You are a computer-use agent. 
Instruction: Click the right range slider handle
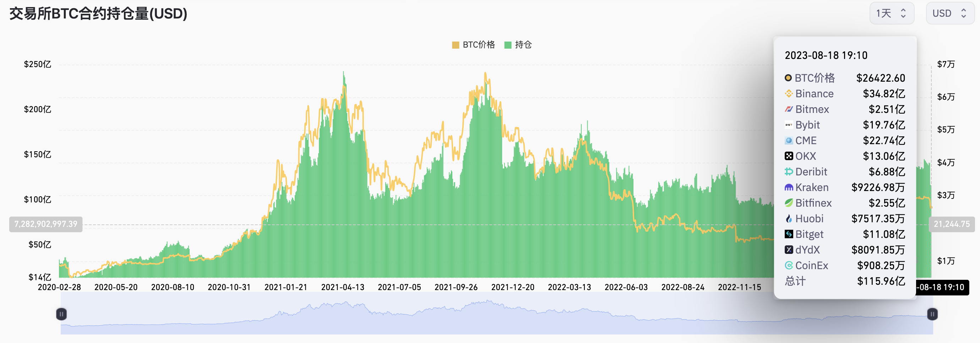tap(932, 314)
